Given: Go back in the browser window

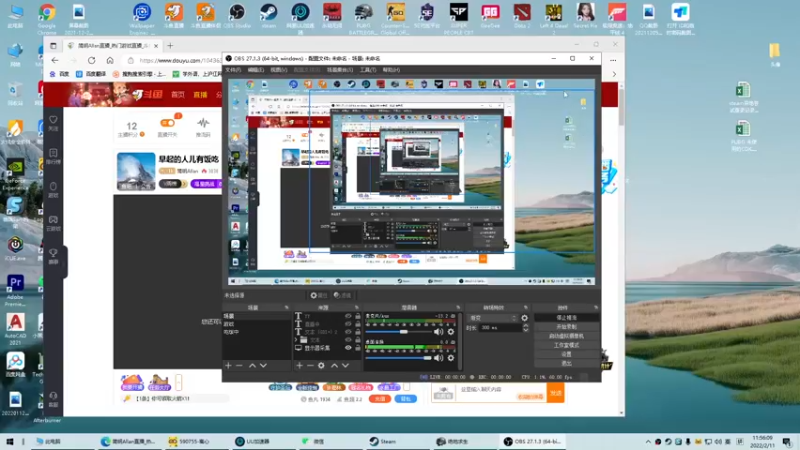Looking at the screenshot, I should (x=55, y=60).
